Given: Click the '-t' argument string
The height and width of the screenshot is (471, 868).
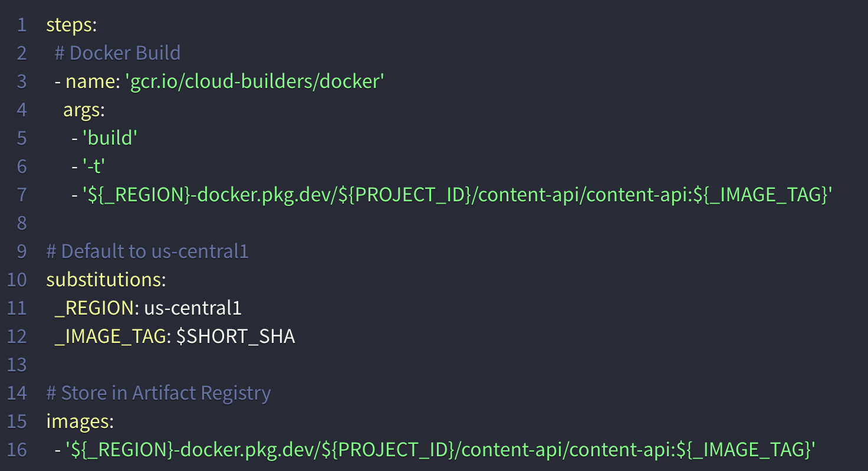Looking at the screenshot, I should tap(93, 166).
